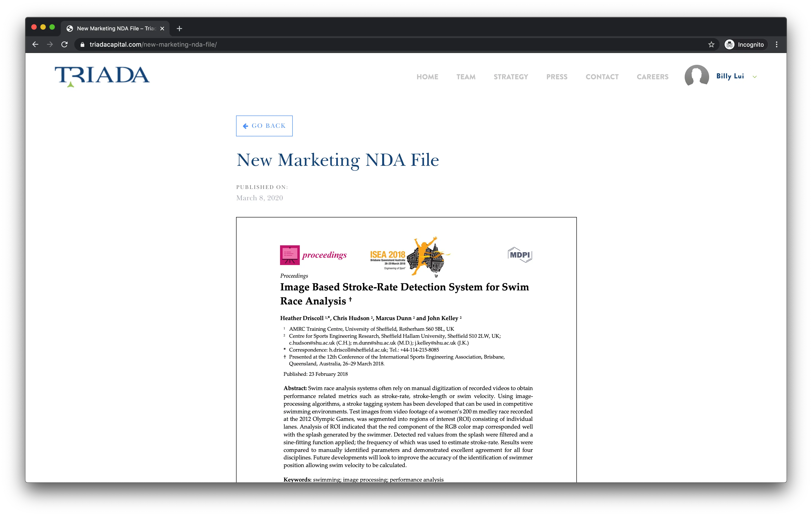The image size is (812, 516).
Task: Click the browser back arrow
Action: (35, 44)
